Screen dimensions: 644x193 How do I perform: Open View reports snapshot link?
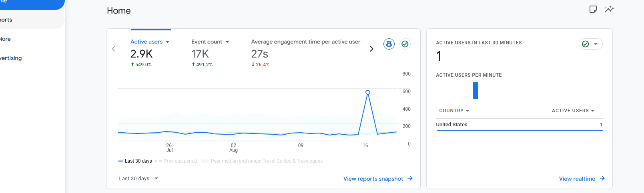click(x=373, y=179)
